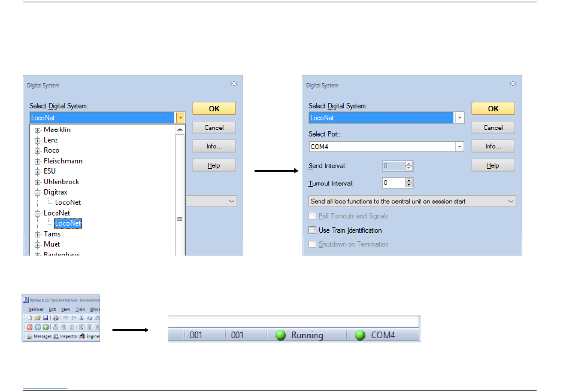Enable Poll Turnouts and Signals checkbox
This screenshot has height=392, width=569.
(312, 216)
